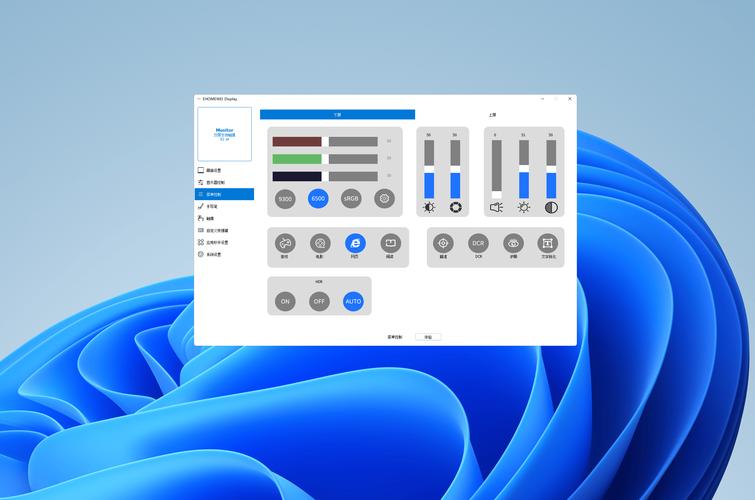The image size is (755, 500).
Task: Click the green color channel slider
Action: pos(325,159)
